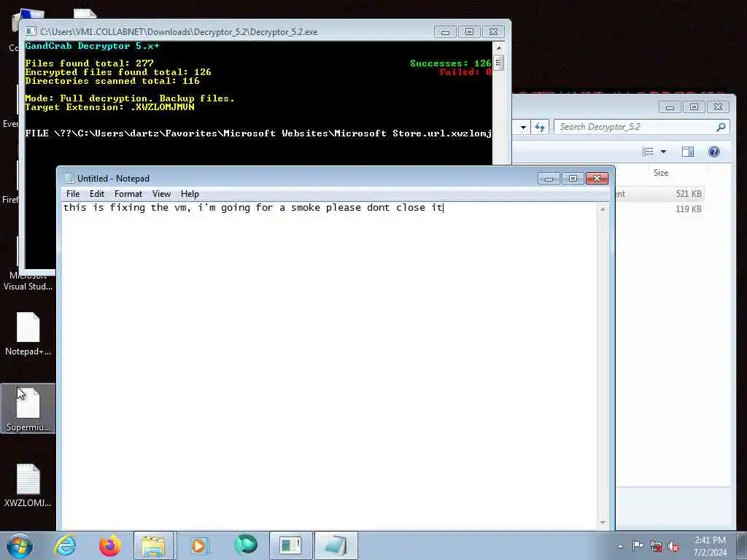The image size is (747, 560).
Task: Click the Explorer refresh address button
Action: click(540, 127)
